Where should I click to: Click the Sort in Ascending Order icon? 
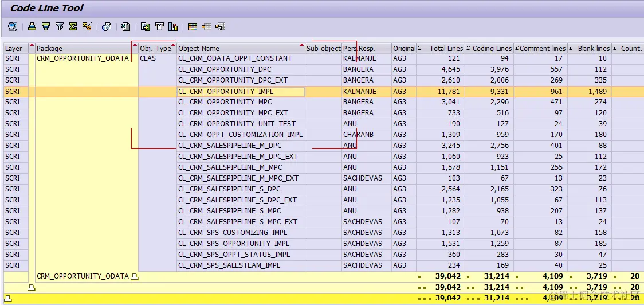[32, 27]
